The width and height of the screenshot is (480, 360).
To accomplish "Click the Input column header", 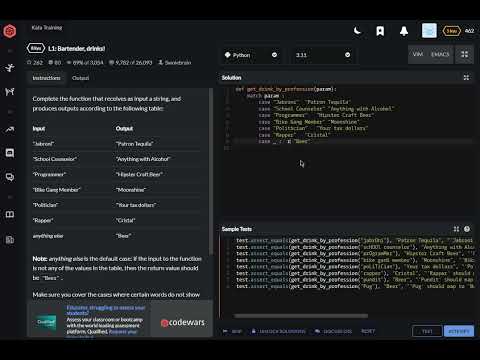I will [x=39, y=129].
